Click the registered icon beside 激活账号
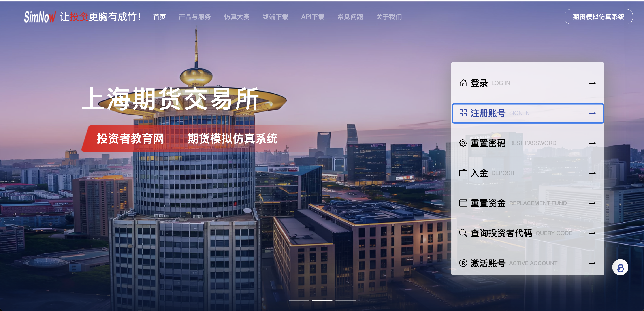The width and height of the screenshot is (644, 311). pyautogui.click(x=463, y=263)
